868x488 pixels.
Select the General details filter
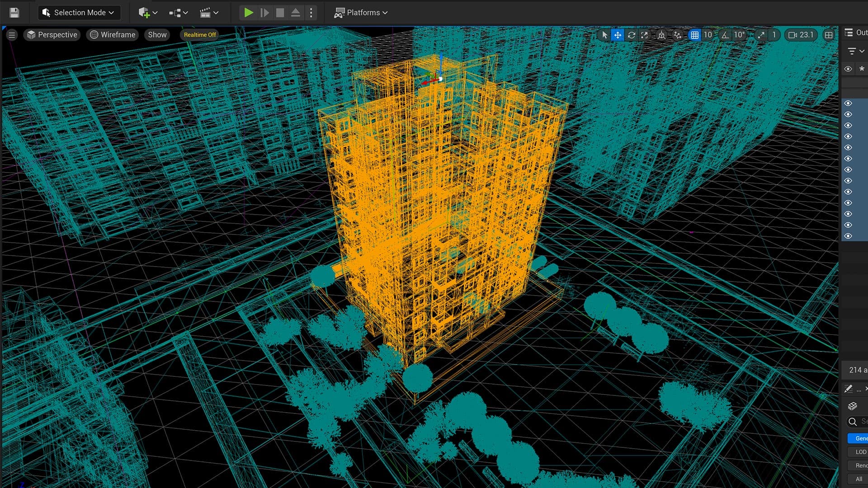coord(858,438)
